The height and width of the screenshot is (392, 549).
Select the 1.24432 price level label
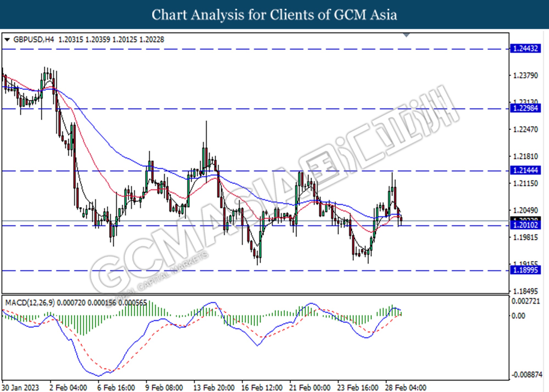coord(525,49)
